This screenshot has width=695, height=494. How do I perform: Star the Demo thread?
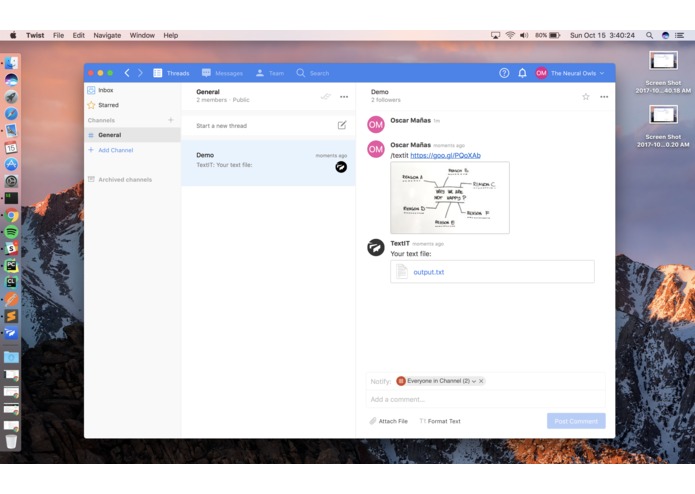[586, 97]
